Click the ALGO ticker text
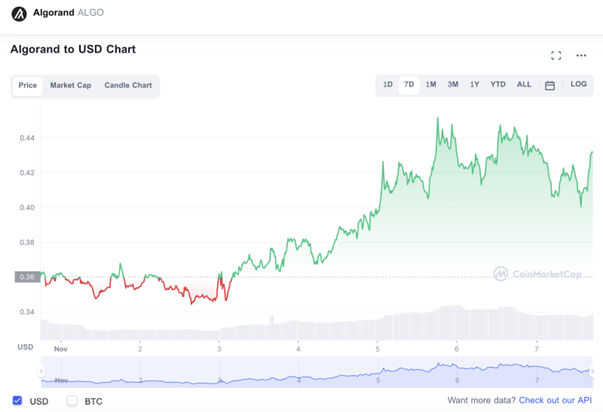 coord(91,13)
